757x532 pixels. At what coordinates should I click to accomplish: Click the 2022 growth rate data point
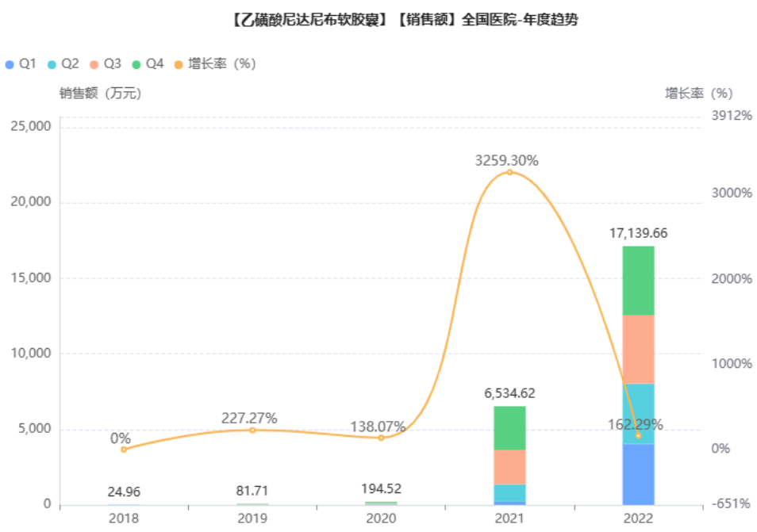[x=638, y=435]
